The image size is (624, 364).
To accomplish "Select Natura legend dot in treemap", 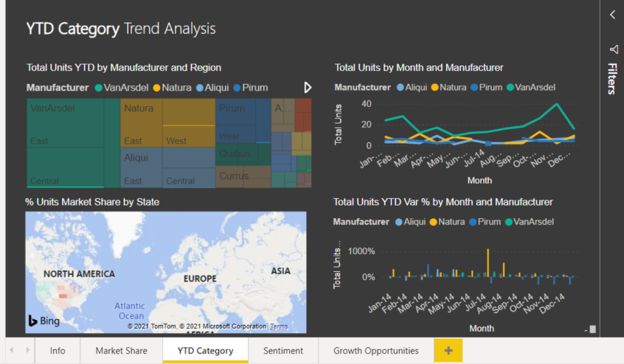I will (157, 88).
